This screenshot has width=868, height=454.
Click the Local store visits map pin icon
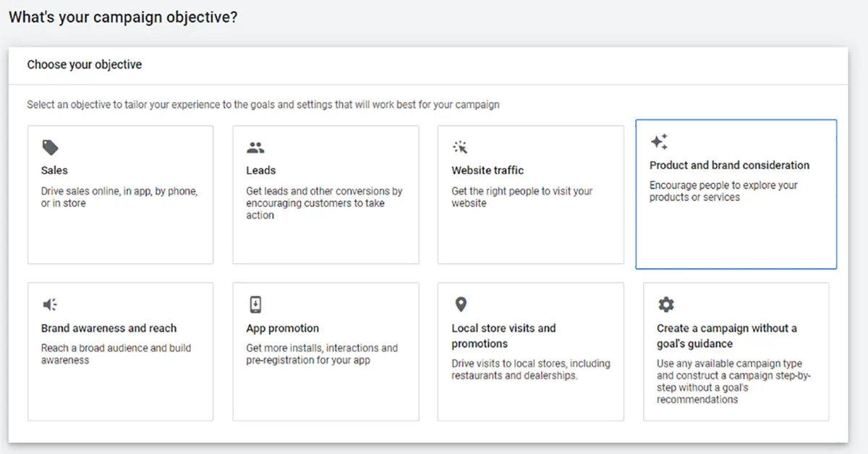460,304
